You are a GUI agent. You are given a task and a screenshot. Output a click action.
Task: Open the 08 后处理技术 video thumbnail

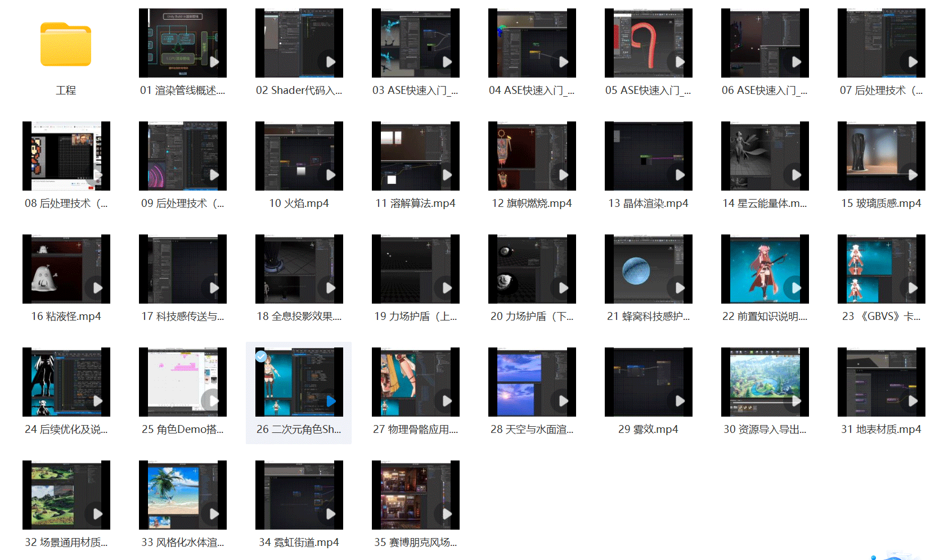pos(66,156)
